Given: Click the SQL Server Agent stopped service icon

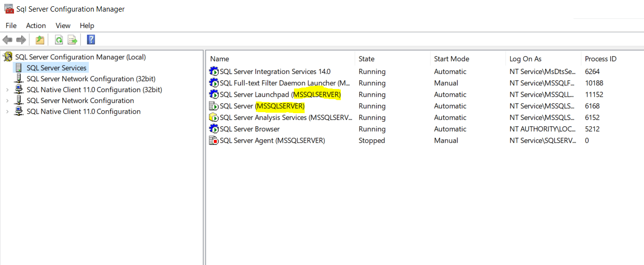Looking at the screenshot, I should tap(213, 141).
